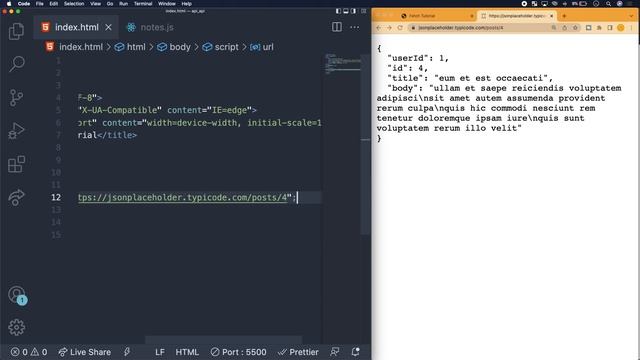This screenshot has width=640, height=360.
Task: Split the editor to the right
Action: click(337, 27)
